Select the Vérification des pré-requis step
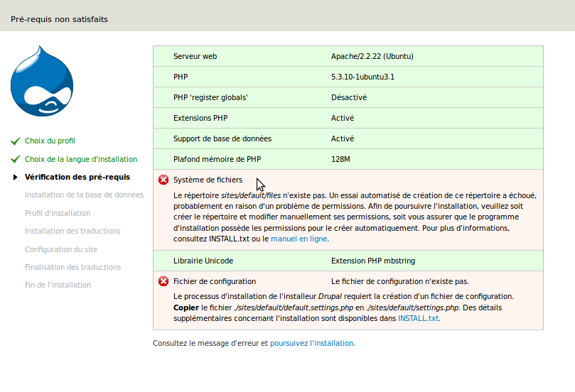The height and width of the screenshot is (392, 575). pyautogui.click(x=77, y=177)
